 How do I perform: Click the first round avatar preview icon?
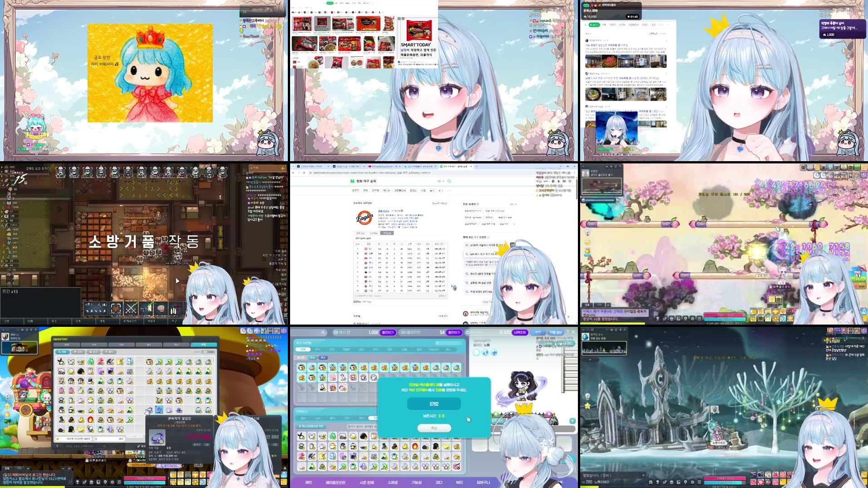(476, 352)
